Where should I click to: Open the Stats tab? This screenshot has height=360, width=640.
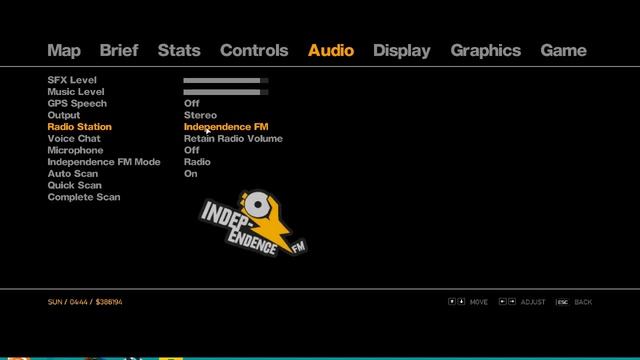(179, 51)
